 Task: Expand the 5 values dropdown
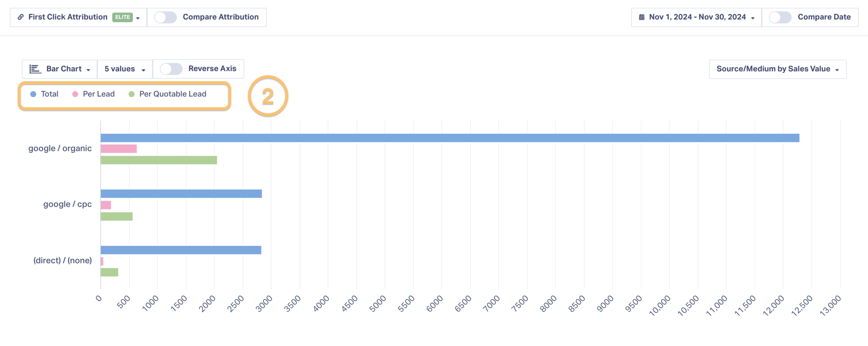pos(125,69)
